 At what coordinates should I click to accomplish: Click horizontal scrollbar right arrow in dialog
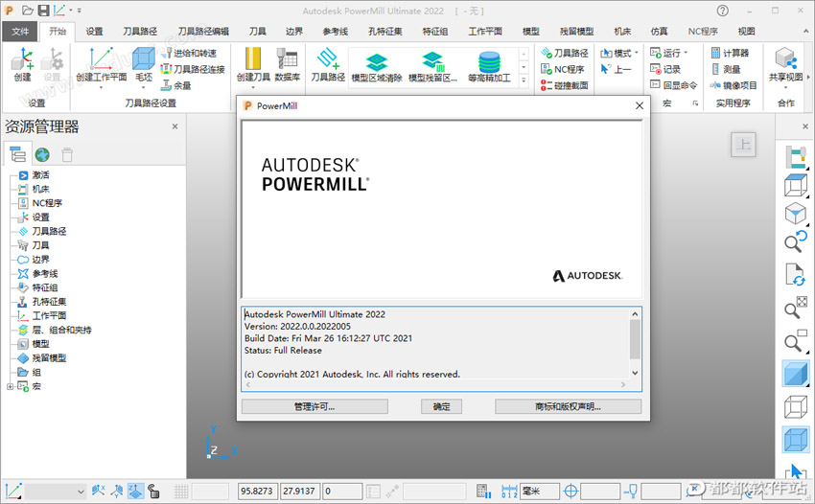pyautogui.click(x=622, y=384)
